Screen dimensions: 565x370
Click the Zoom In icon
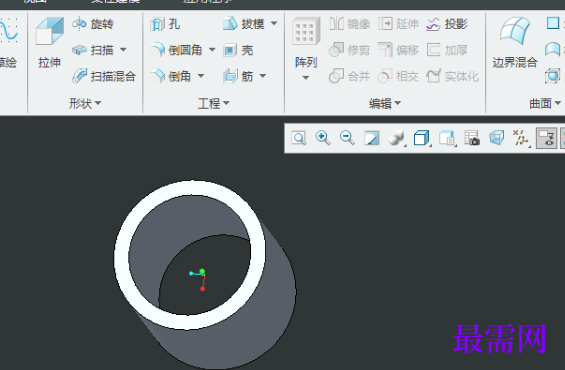[323, 138]
